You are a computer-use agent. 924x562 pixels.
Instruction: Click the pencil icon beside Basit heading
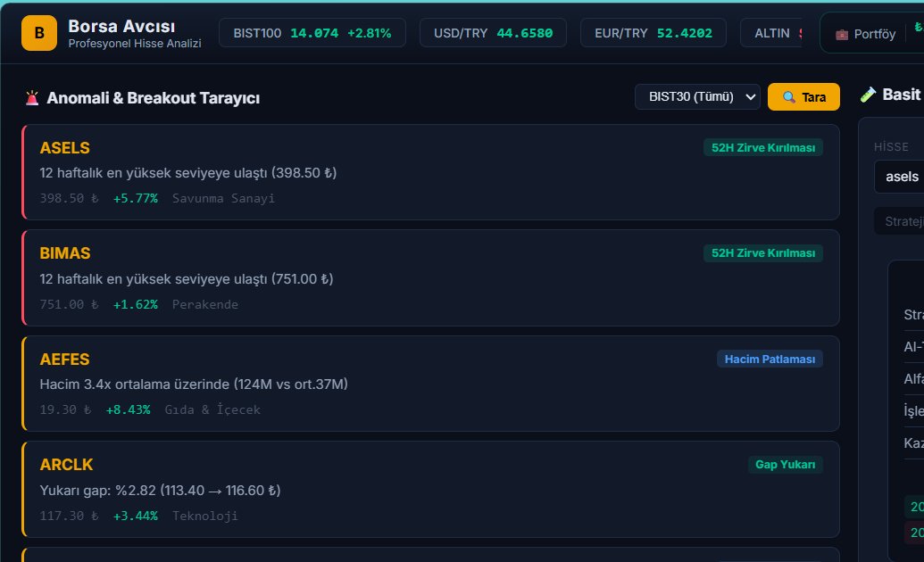pyautogui.click(x=868, y=95)
